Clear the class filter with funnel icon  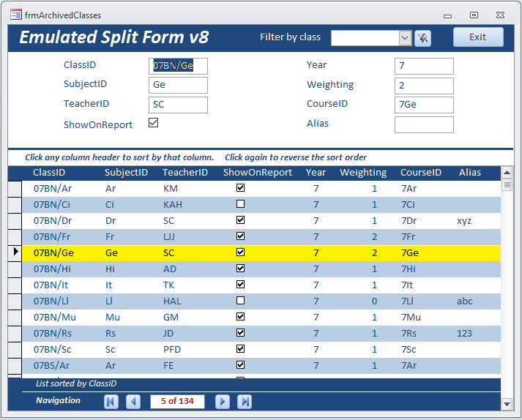pyautogui.click(x=422, y=38)
